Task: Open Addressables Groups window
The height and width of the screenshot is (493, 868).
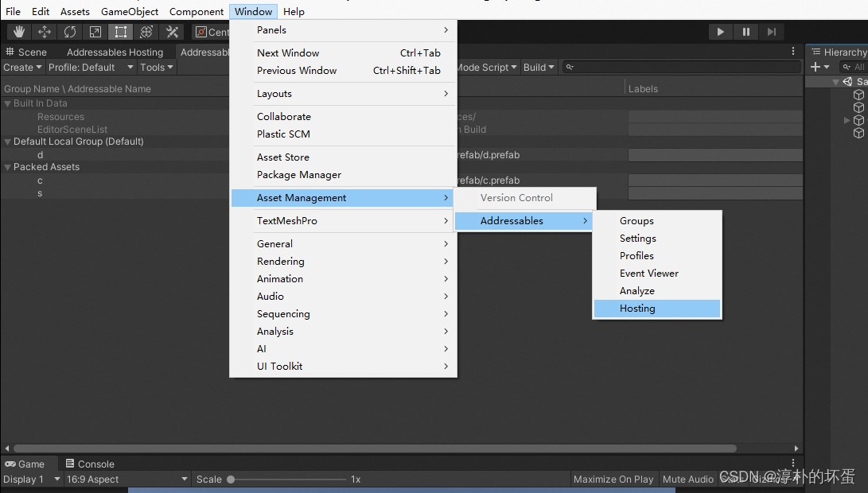Action: click(x=657, y=221)
